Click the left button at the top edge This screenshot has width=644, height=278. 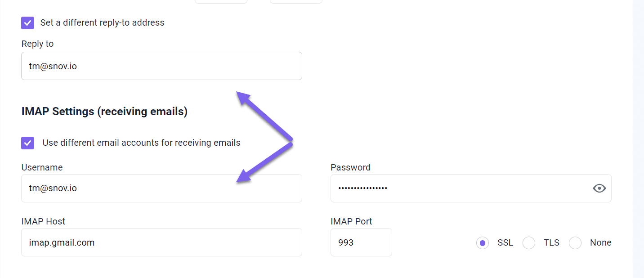pos(221,2)
